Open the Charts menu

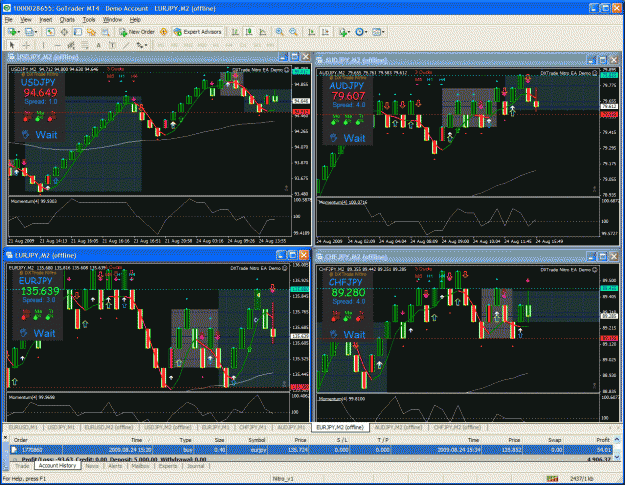point(67,20)
